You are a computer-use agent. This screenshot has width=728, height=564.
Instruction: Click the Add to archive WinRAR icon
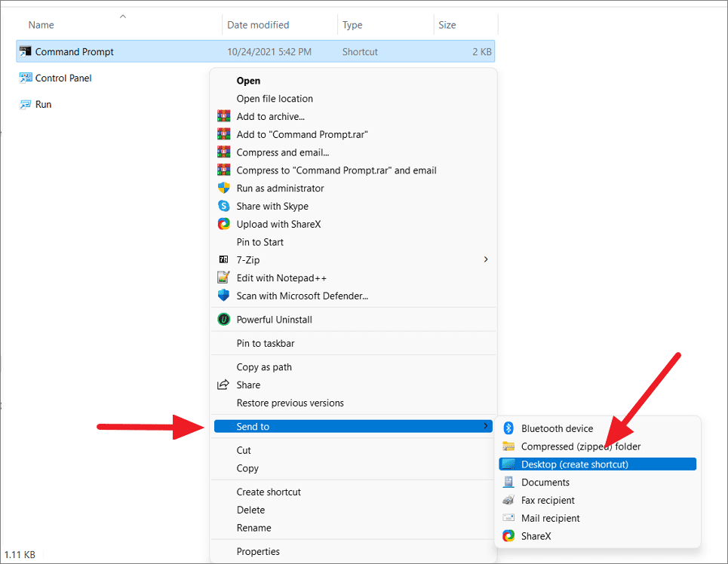(x=223, y=115)
